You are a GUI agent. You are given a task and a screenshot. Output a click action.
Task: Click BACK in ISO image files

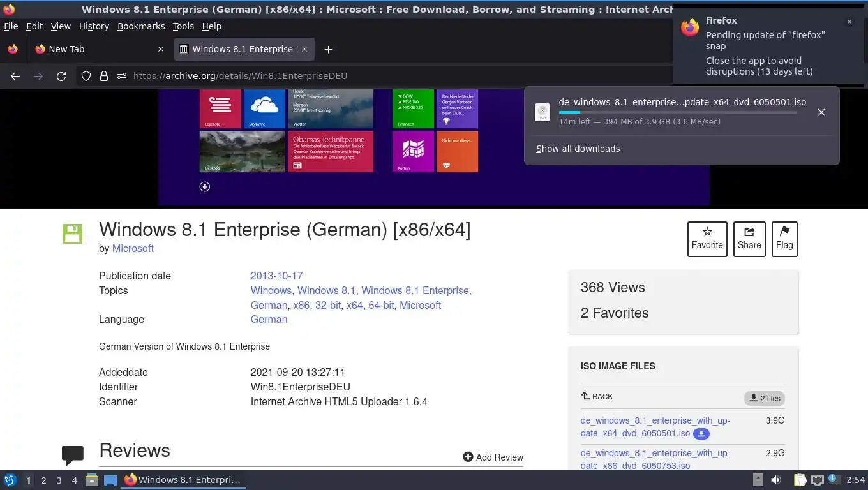pyautogui.click(x=597, y=397)
